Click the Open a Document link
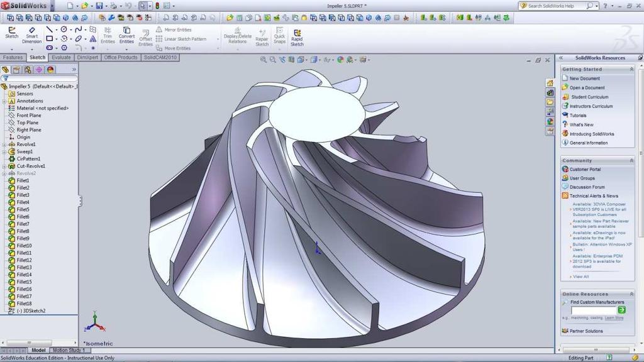 (587, 88)
